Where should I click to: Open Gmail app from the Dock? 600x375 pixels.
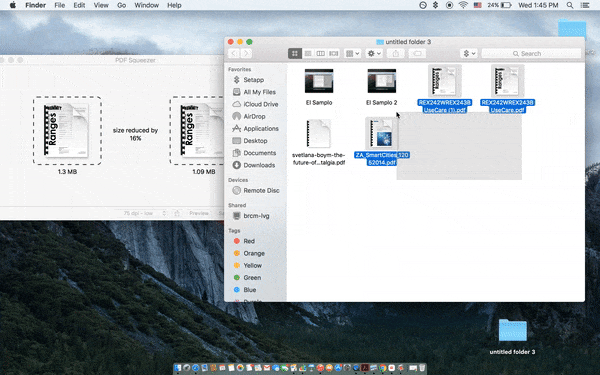point(267,368)
